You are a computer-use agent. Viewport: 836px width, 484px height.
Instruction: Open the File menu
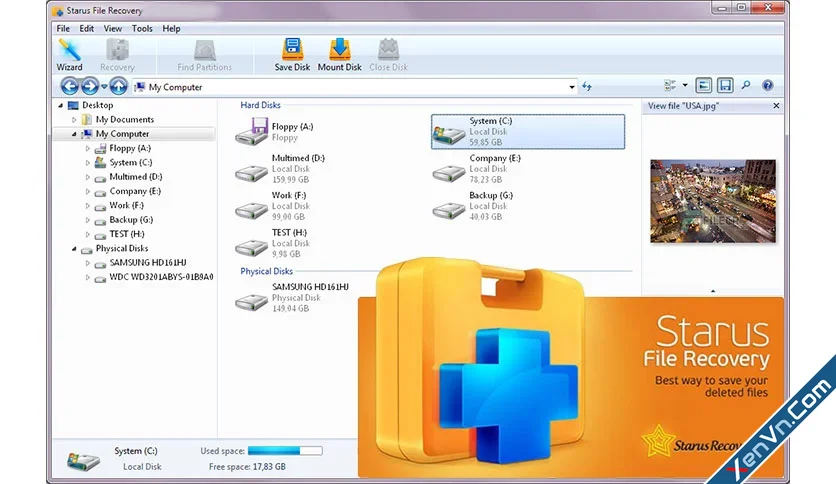[63, 29]
